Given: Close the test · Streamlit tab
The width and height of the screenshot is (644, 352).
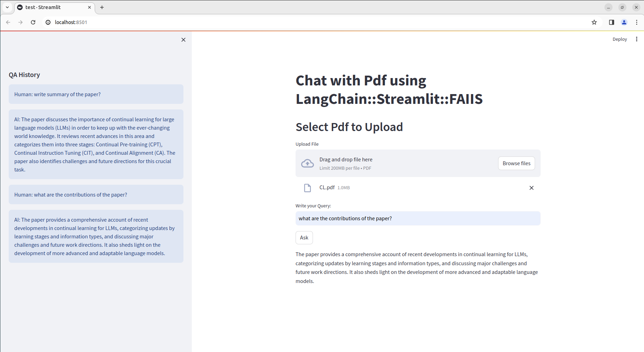Looking at the screenshot, I should pos(89,7).
